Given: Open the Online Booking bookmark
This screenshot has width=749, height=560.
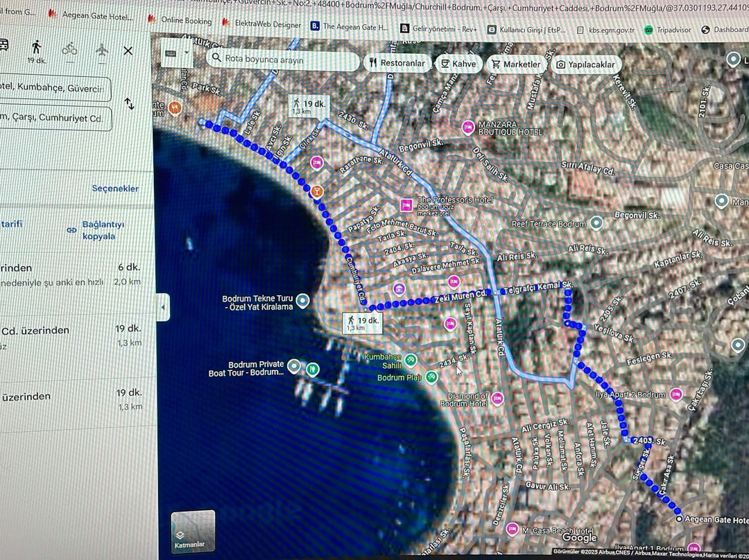Looking at the screenshot, I should 181,21.
